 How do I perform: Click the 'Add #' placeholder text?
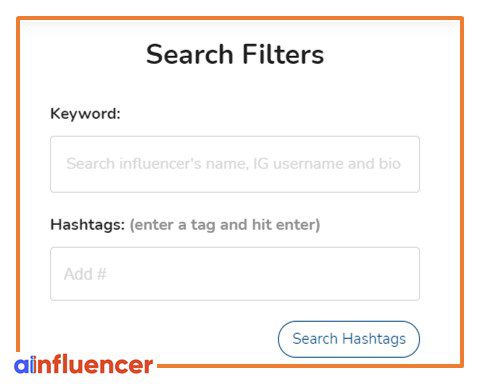pyautogui.click(x=85, y=274)
